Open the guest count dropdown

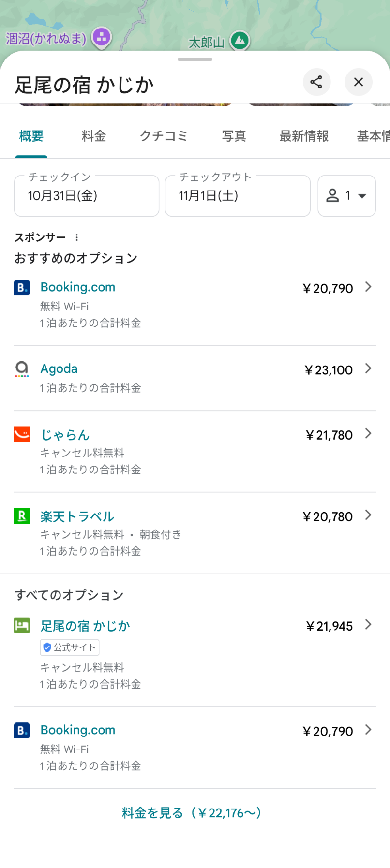click(346, 196)
